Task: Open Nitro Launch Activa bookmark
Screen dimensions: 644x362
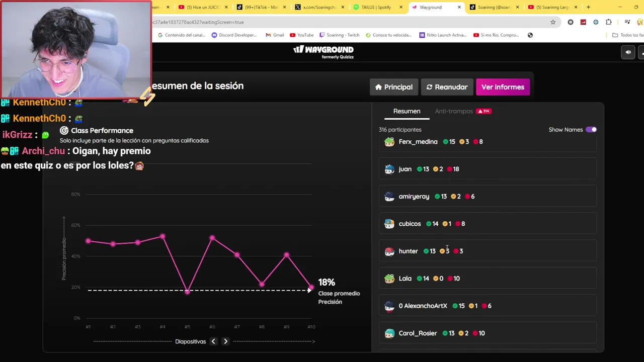Action: 443,35
